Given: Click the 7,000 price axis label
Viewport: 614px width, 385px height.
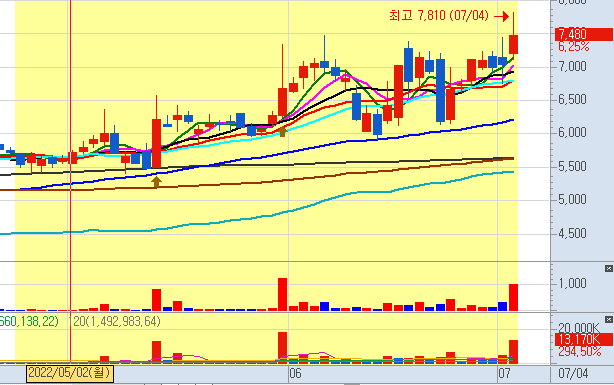Looking at the screenshot, I should tap(572, 66).
